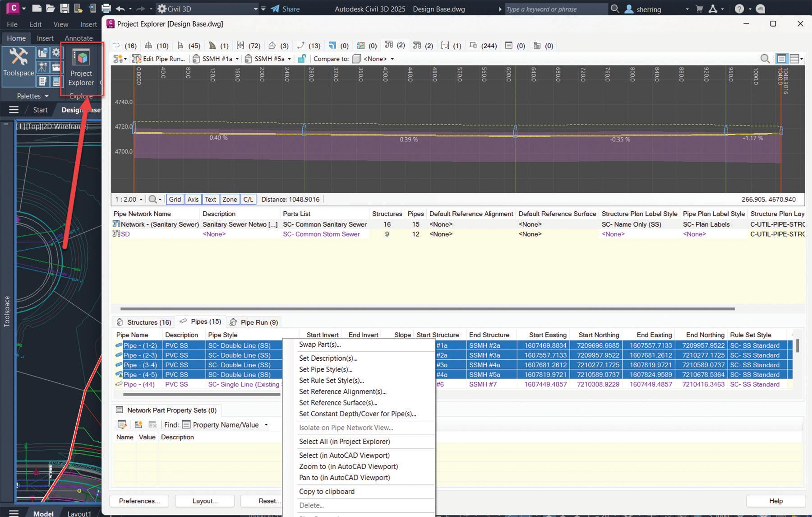Toggle the Grid display button
This screenshot has height=517, width=812.
(x=175, y=199)
